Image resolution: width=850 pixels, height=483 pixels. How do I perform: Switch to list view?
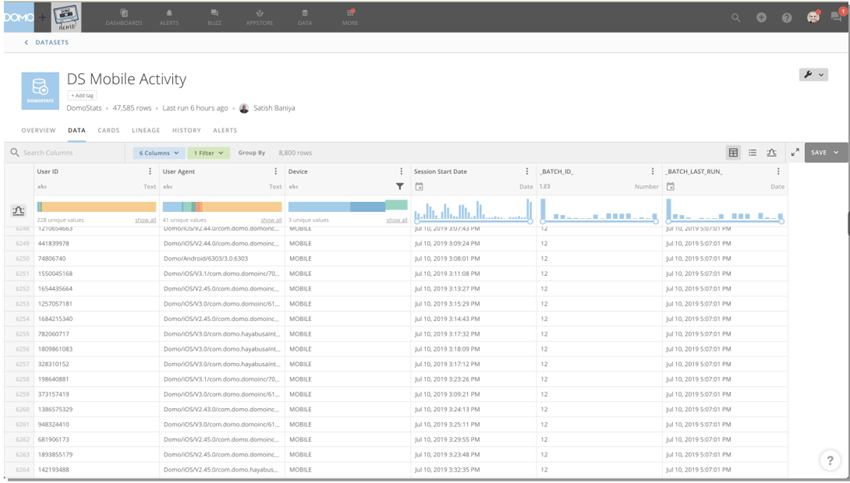[752, 153]
